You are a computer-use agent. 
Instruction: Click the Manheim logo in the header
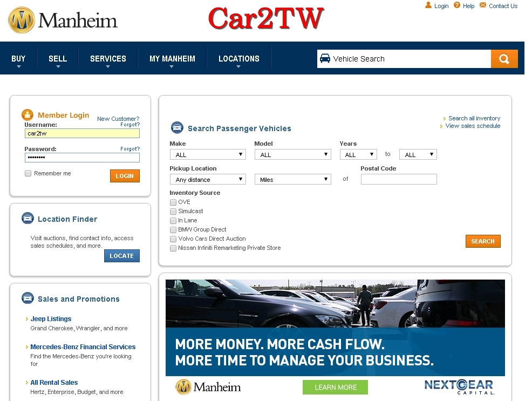(63, 21)
